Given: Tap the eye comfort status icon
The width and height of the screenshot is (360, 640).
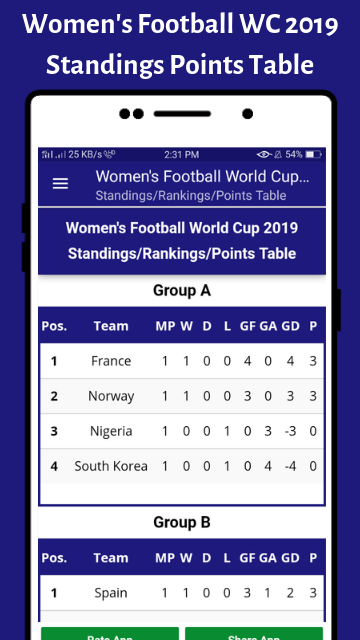Looking at the screenshot, I should coord(264,155).
